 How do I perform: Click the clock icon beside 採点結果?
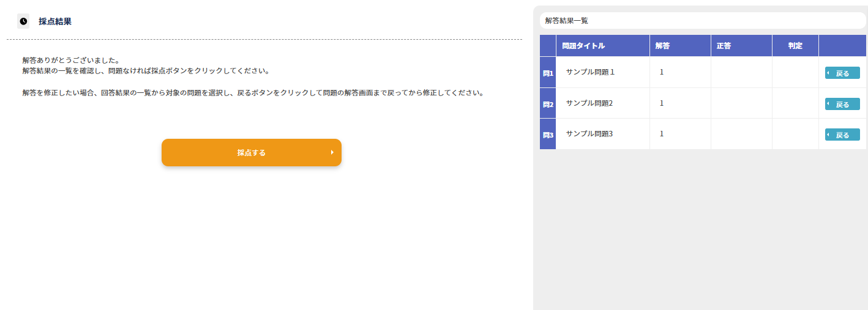tap(23, 21)
